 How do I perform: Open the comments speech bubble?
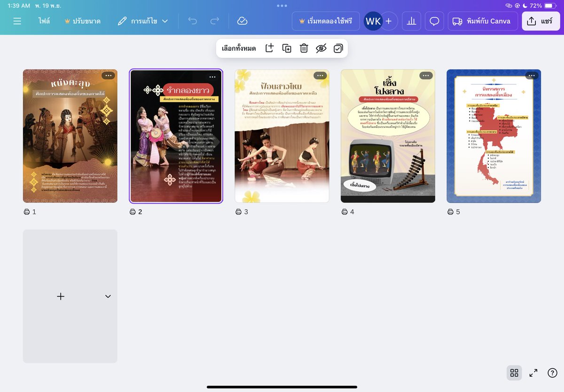point(434,21)
